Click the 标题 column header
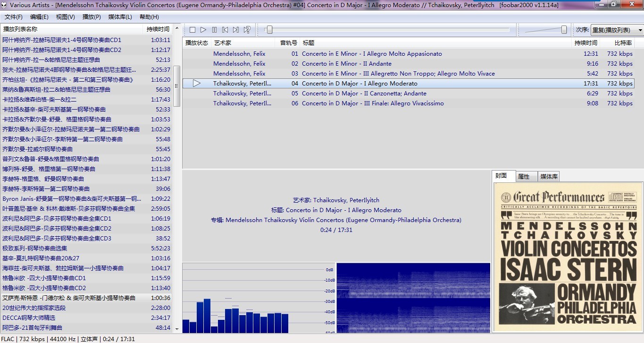644x343 pixels. (x=436, y=43)
